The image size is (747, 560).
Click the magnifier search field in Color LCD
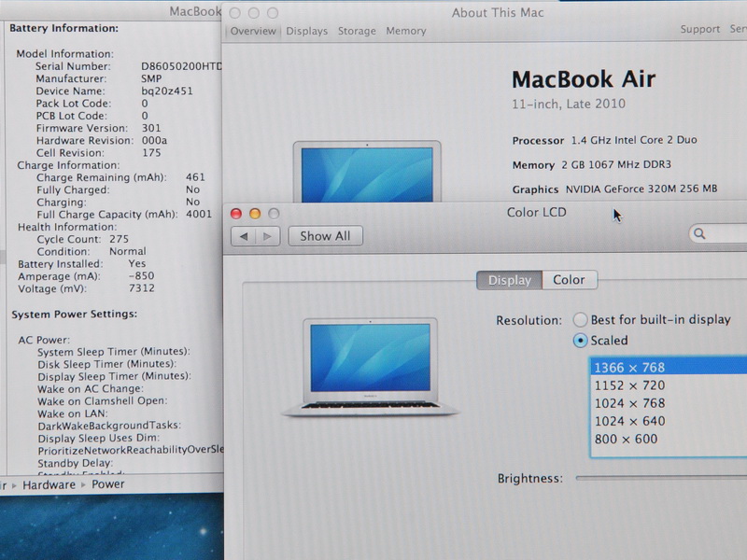tap(718, 234)
